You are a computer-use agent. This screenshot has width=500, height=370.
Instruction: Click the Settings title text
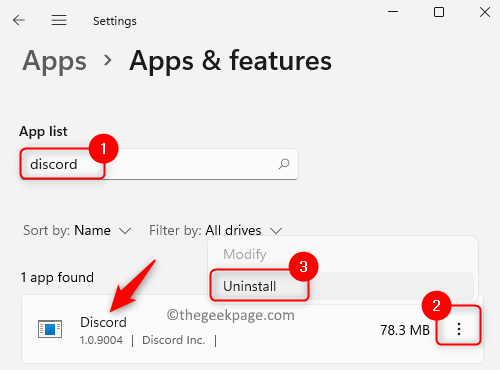[115, 21]
